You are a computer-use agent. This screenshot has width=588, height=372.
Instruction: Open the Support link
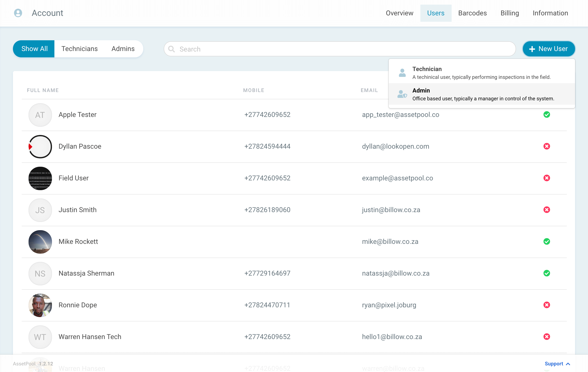coord(554,364)
